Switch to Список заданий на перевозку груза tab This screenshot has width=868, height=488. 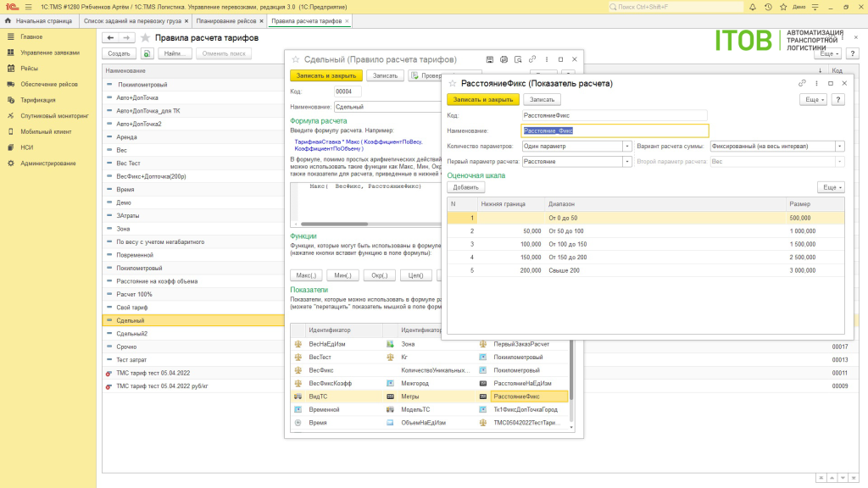click(132, 21)
